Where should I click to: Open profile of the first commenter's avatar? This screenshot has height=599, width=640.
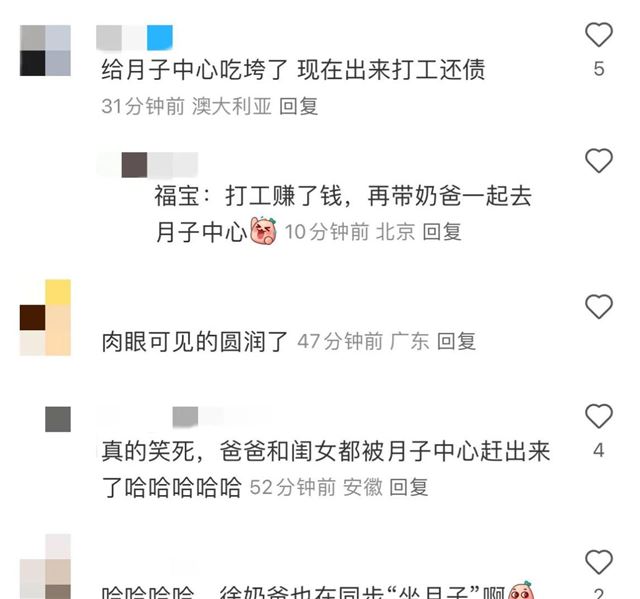[x=45, y=51]
